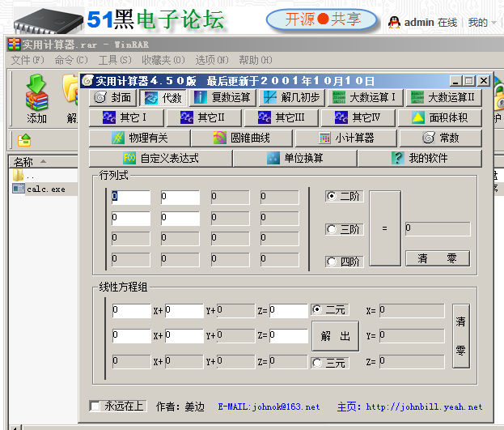Focus determinant row 2 column 2 field
Image resolution: width=504 pixels, height=430 pixels.
(x=180, y=219)
